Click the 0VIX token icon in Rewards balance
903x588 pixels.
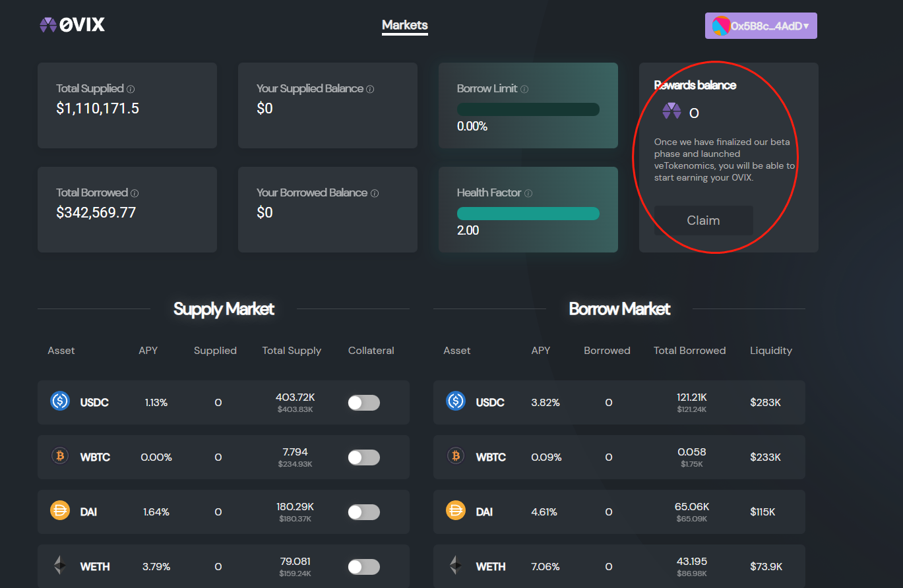click(x=671, y=111)
